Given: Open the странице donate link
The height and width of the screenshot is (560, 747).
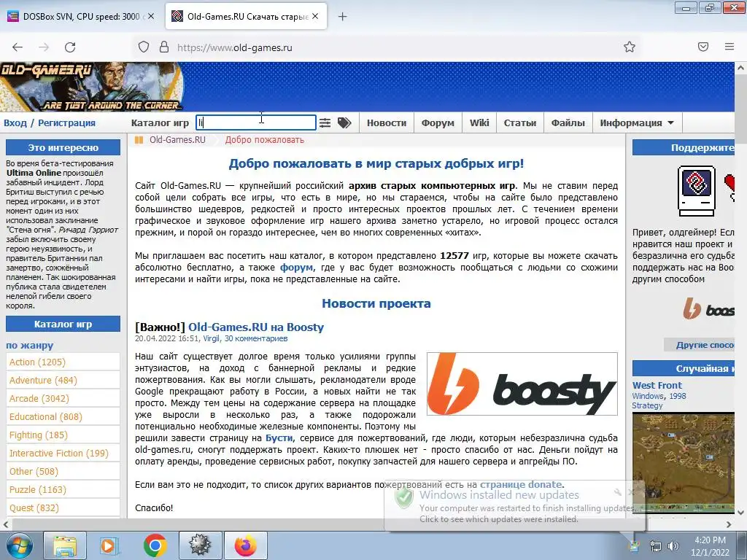Looking at the screenshot, I should coord(521,485).
